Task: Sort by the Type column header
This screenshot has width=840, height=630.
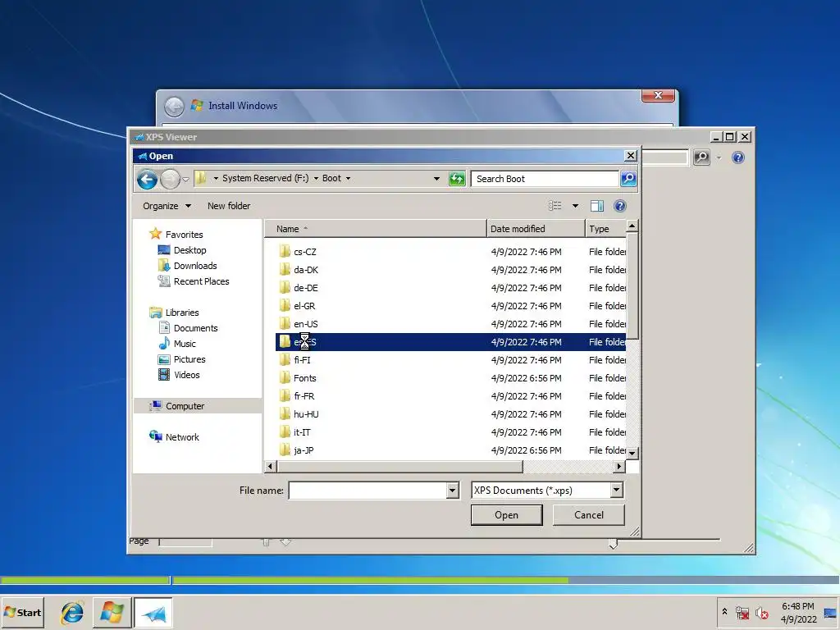Action: (605, 229)
